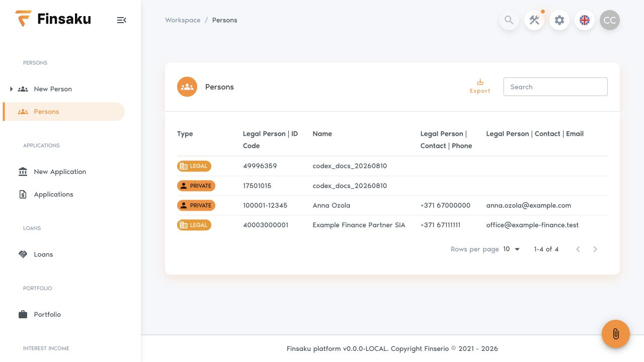Focus the Search input field

(555, 87)
